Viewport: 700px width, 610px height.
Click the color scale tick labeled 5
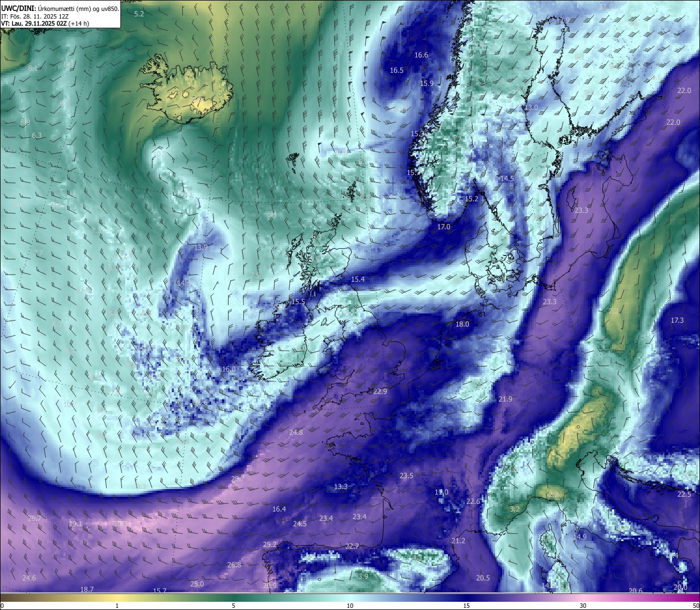click(234, 605)
